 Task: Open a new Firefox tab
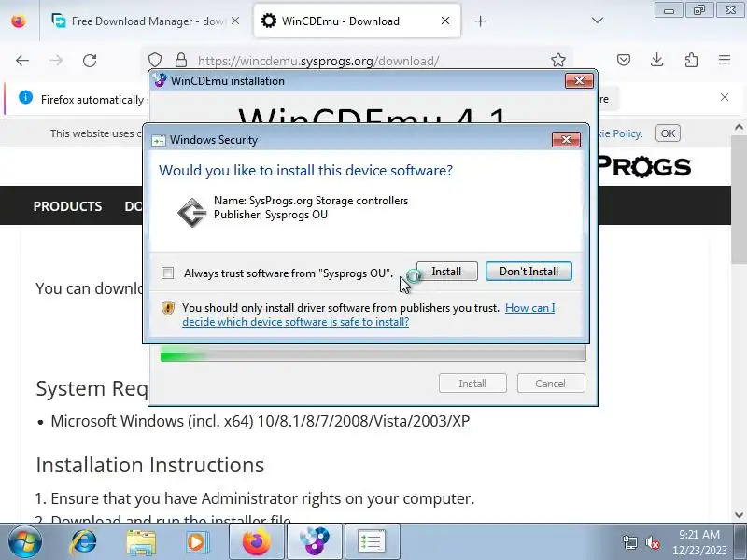pos(480,21)
